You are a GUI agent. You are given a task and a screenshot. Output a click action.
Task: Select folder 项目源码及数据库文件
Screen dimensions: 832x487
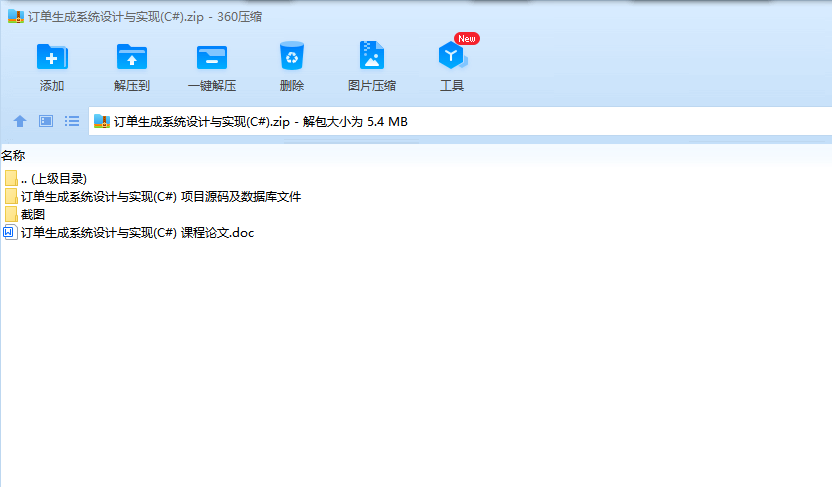[153, 197]
